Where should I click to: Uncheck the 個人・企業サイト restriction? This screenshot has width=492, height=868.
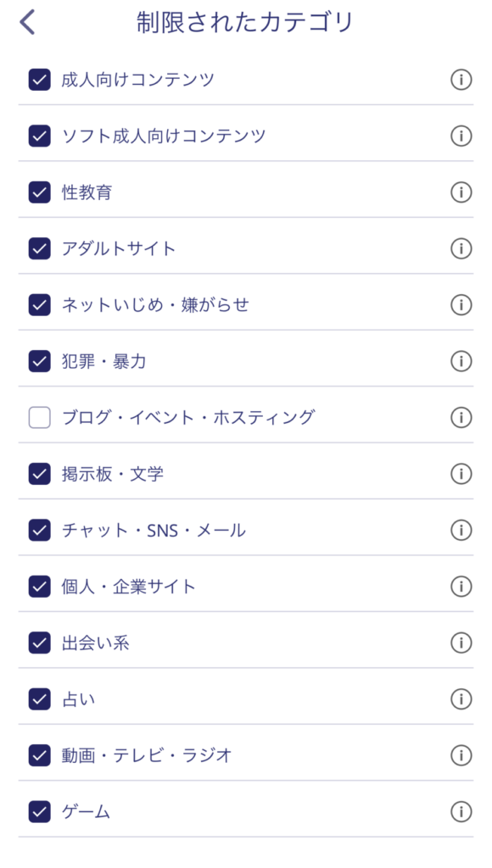[38, 586]
